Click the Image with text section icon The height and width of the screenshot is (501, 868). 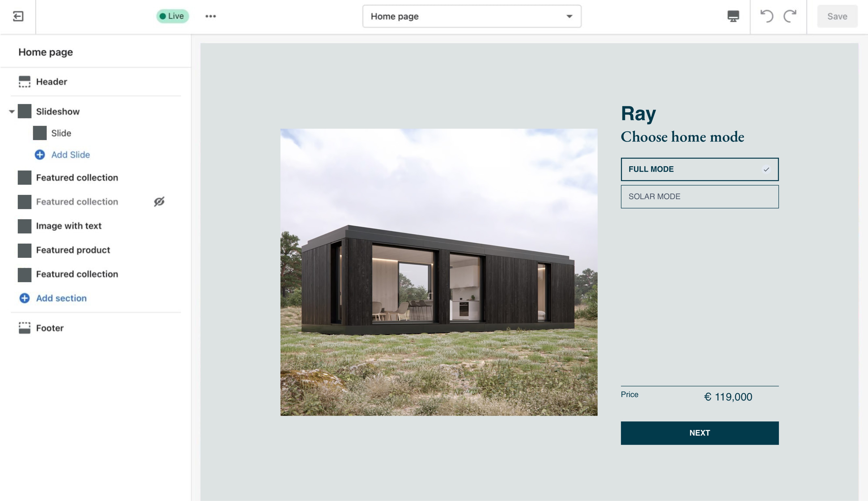click(x=24, y=226)
